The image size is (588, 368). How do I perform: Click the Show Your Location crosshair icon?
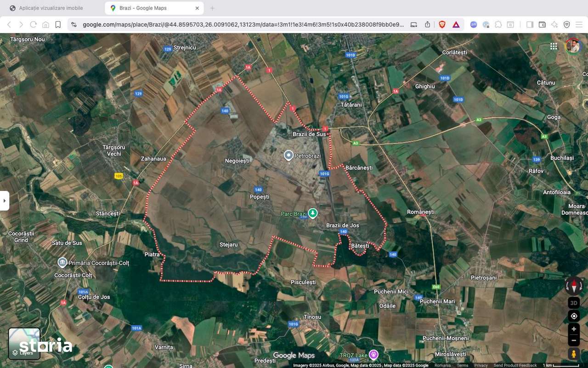click(573, 316)
